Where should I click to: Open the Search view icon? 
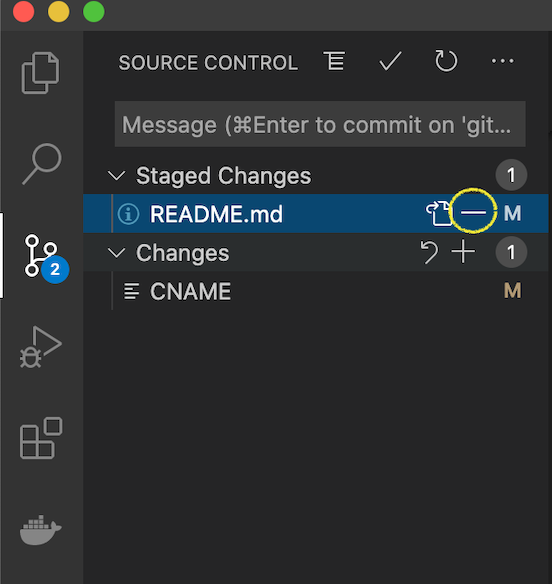(x=42, y=164)
